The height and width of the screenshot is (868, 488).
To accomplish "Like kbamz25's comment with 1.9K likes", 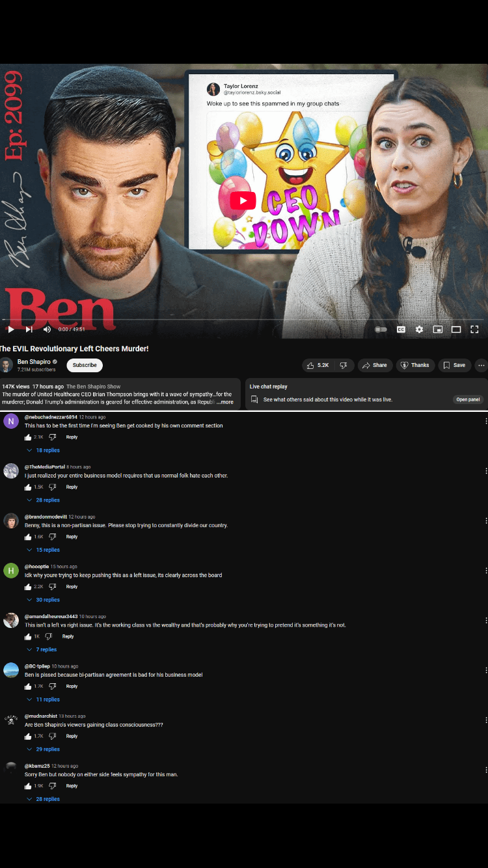I will pos(28,786).
